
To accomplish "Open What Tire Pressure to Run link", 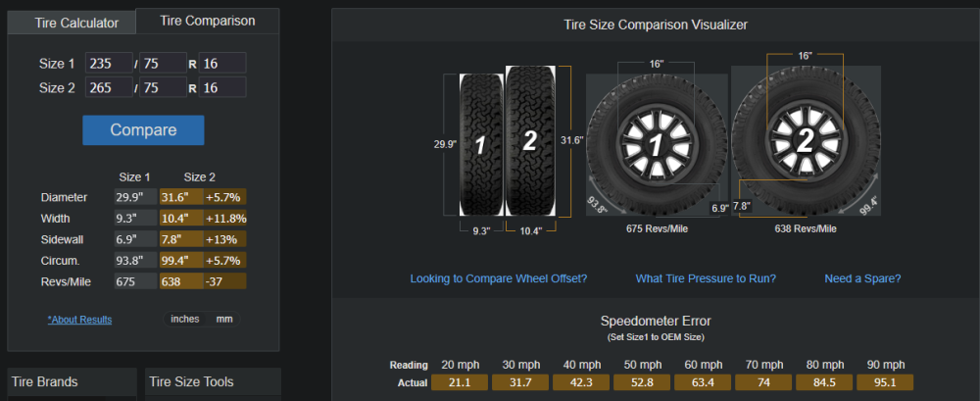I will pyautogui.click(x=706, y=278).
